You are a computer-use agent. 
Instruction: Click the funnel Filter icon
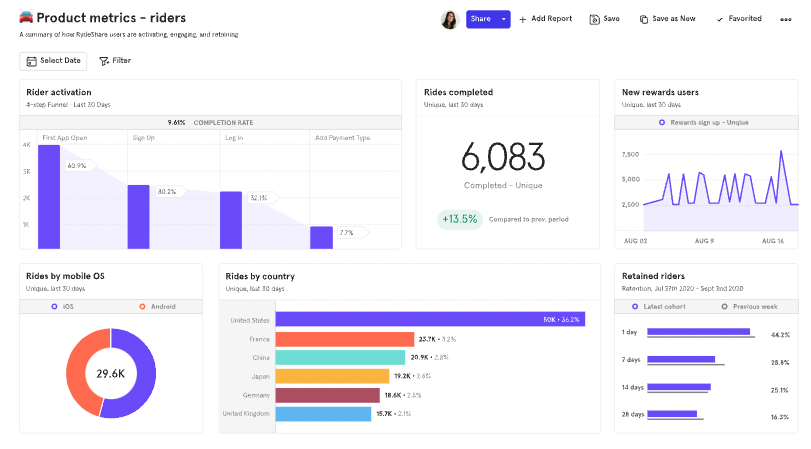(x=104, y=61)
